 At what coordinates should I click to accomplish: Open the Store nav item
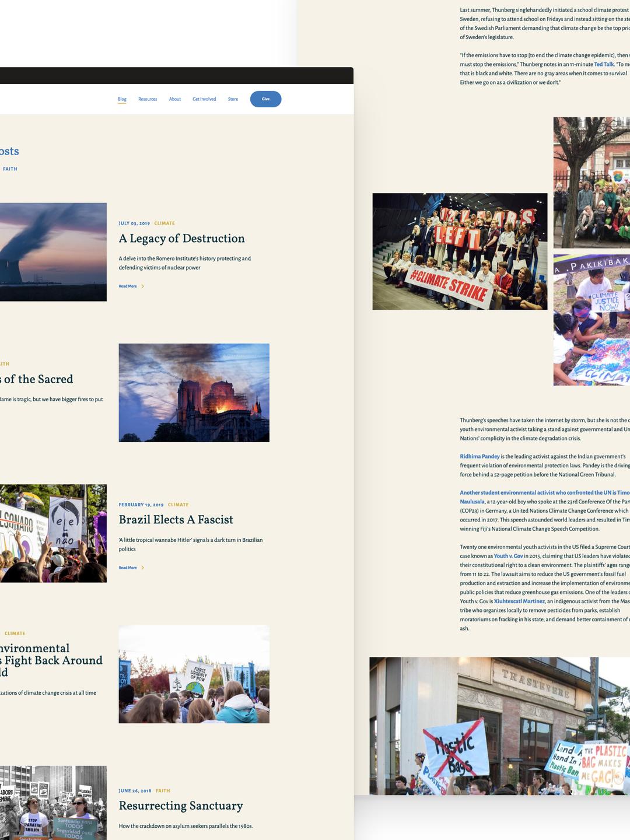pyautogui.click(x=233, y=99)
